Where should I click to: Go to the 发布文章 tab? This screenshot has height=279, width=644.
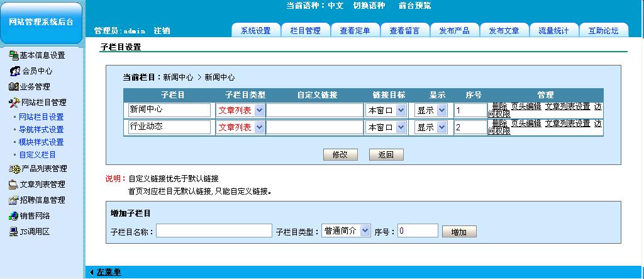504,31
